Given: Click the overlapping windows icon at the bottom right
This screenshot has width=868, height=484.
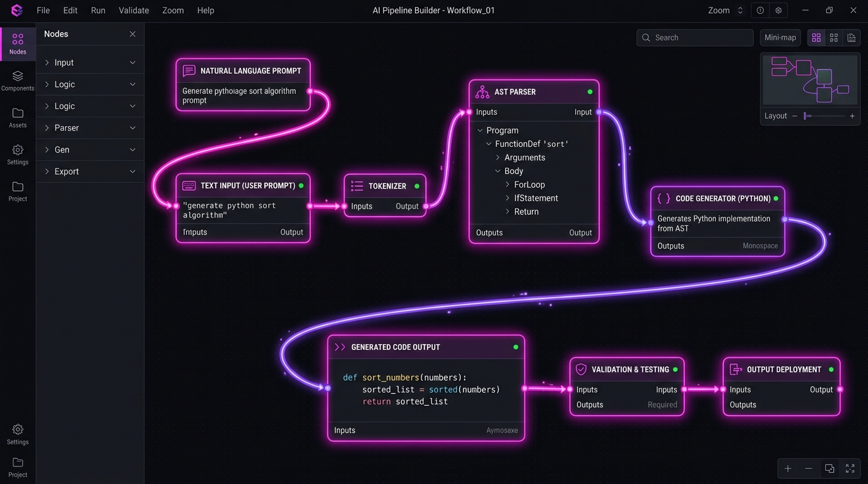Looking at the screenshot, I should coord(830,468).
